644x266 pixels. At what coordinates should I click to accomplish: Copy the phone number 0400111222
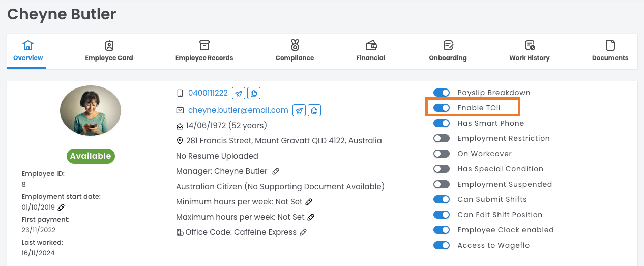click(x=254, y=93)
